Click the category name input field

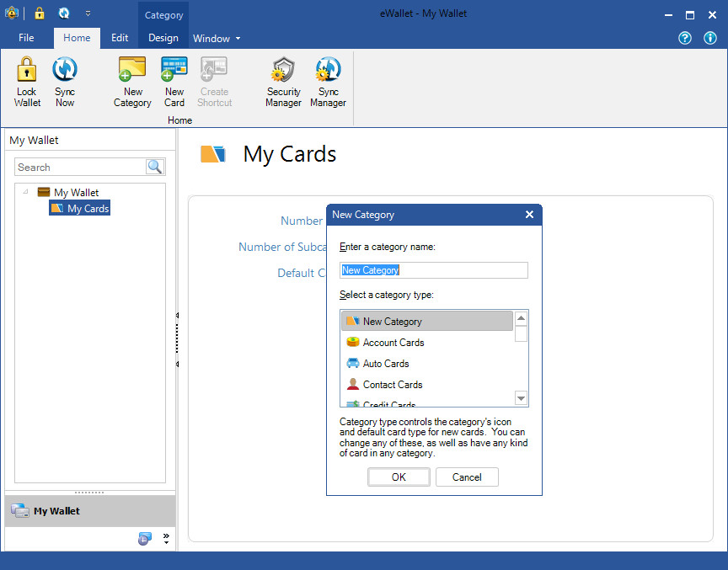434,270
